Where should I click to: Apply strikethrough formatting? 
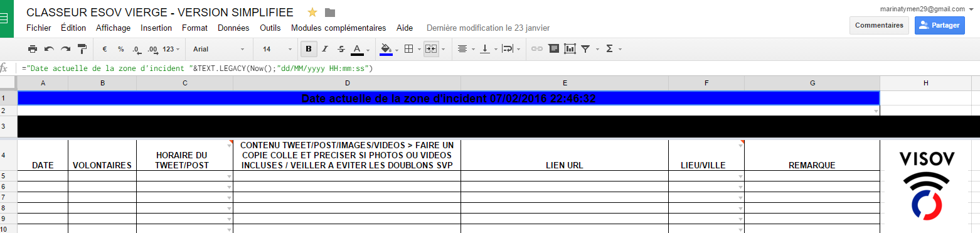341,49
